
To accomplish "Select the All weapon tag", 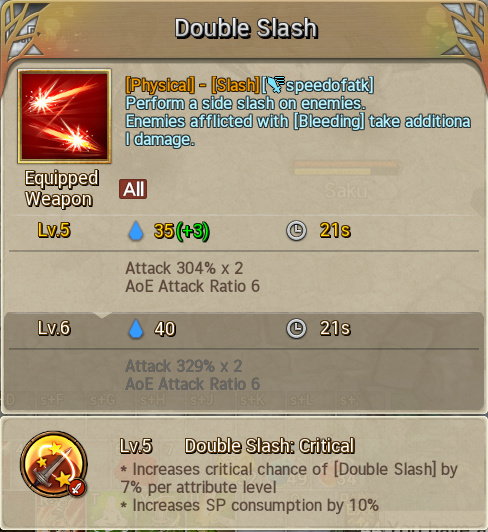I will 133,189.
